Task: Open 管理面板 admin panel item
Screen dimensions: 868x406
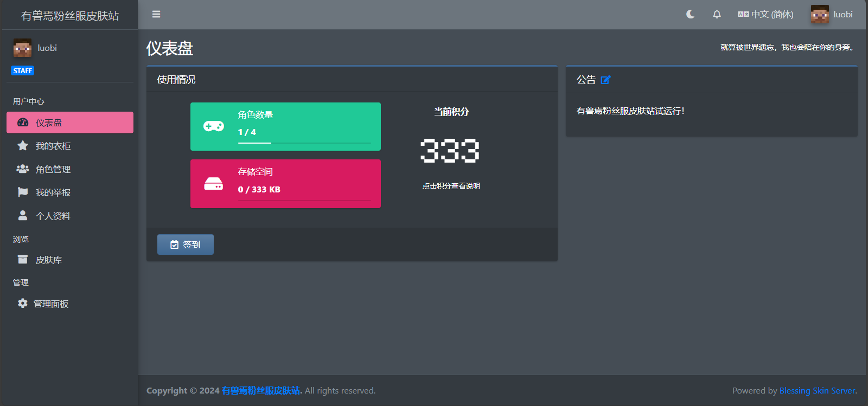Action: click(x=70, y=304)
